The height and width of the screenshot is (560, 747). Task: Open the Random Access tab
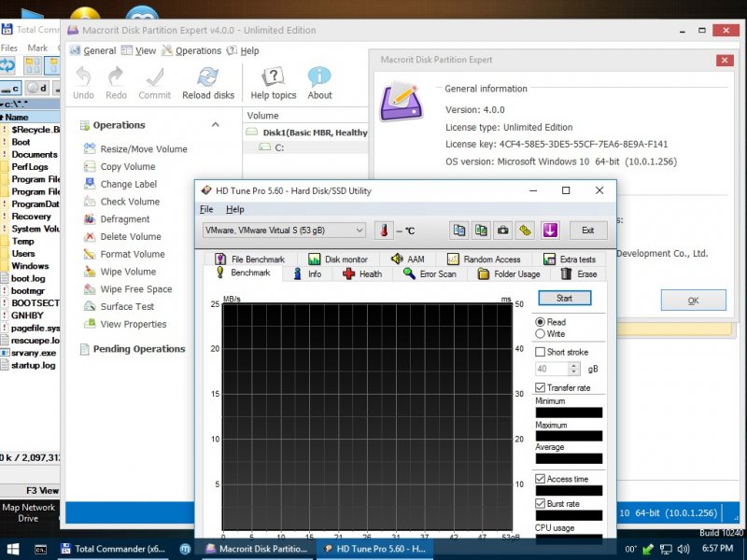tap(484, 259)
